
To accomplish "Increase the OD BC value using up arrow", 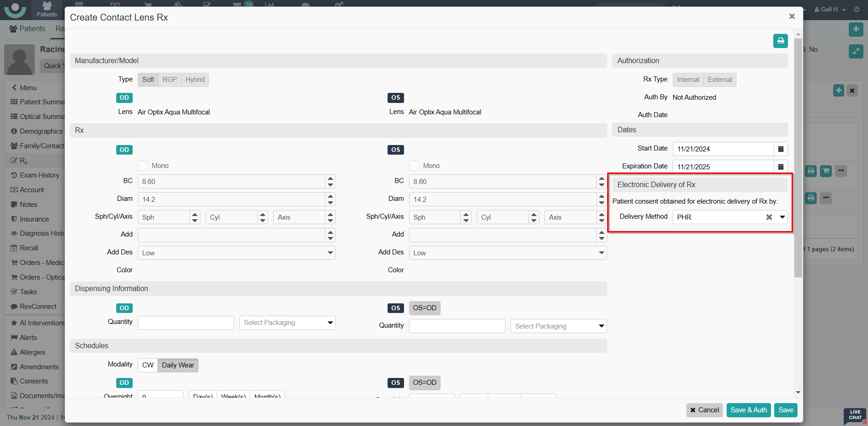I will click(330, 178).
